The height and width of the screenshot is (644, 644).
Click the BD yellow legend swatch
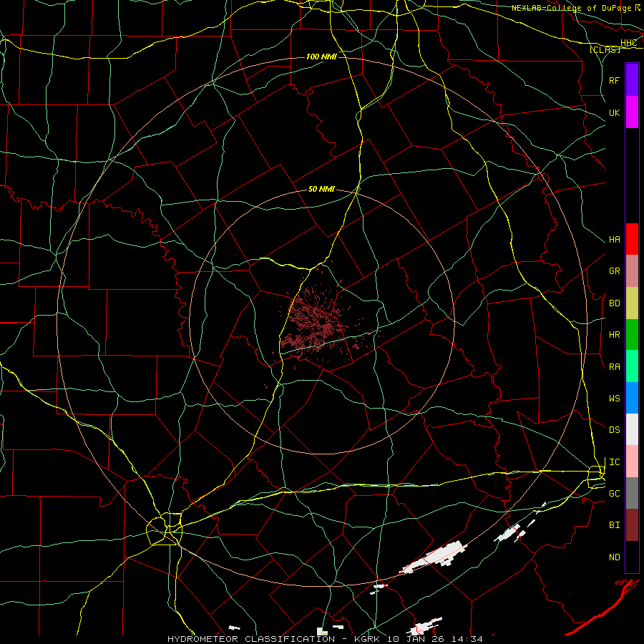(632, 303)
